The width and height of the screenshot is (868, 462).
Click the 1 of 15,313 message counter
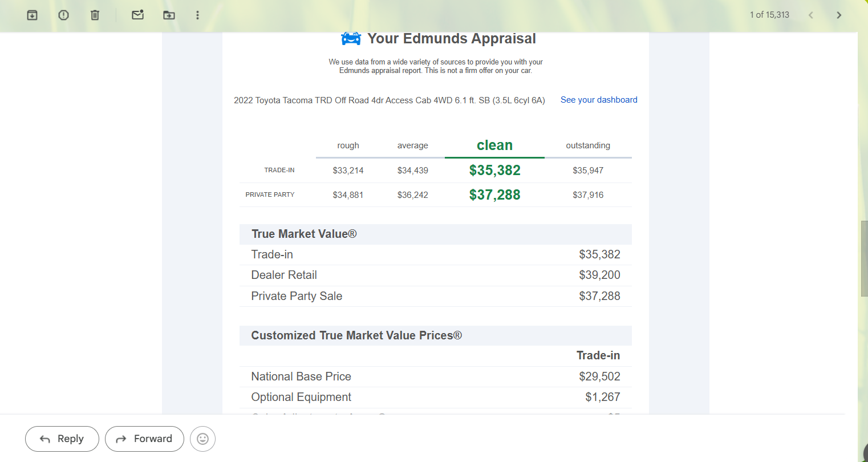pyautogui.click(x=769, y=15)
